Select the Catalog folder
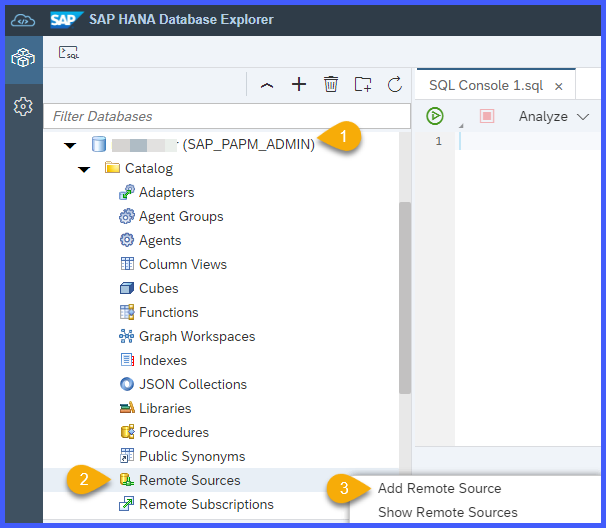Viewport: 606px width, 528px height. [x=149, y=169]
